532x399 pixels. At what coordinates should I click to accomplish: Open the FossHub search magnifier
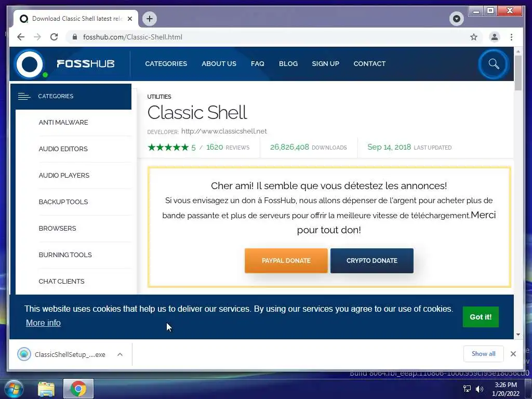point(494,64)
